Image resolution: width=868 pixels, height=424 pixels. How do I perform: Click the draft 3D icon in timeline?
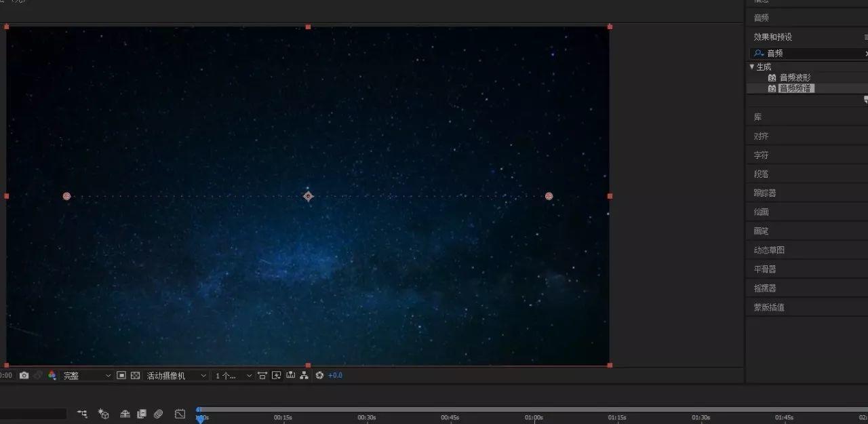click(x=104, y=413)
